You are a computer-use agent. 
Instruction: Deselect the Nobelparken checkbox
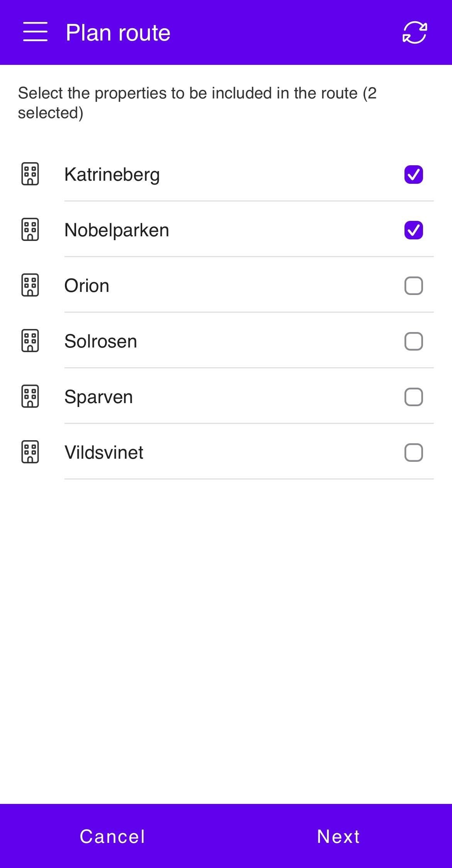(413, 230)
